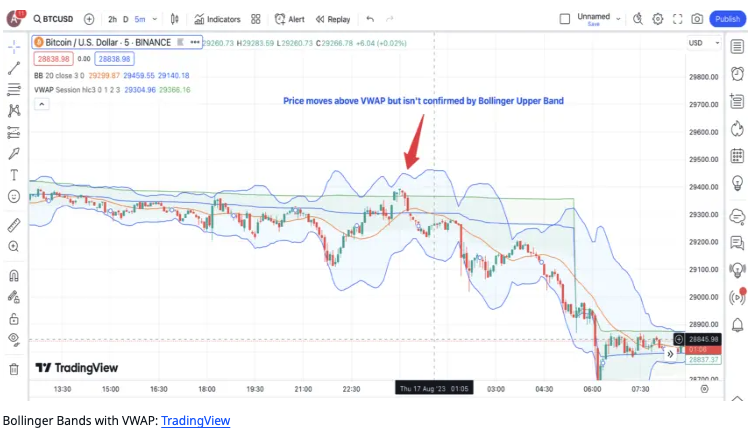Select the D daily timeframe
This screenshot has width=752, height=436.
pyautogui.click(x=126, y=19)
